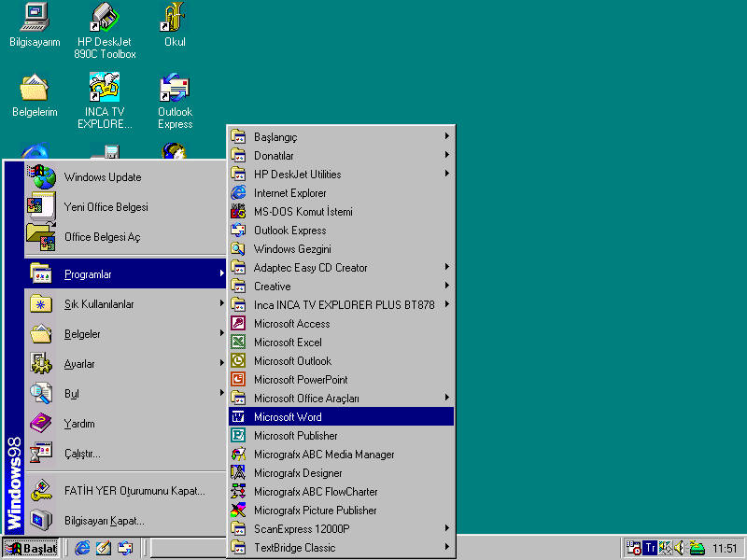747x560 pixels.
Task: Open Task Scheduler tray icon
Action: (633, 548)
